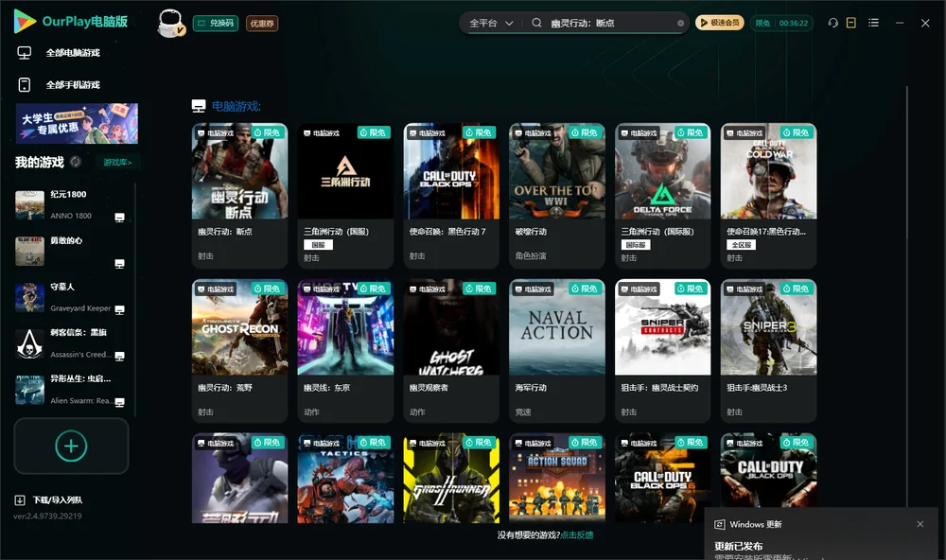
Task: Open the 三角洲行动 (国服) game card
Action: 345,196
